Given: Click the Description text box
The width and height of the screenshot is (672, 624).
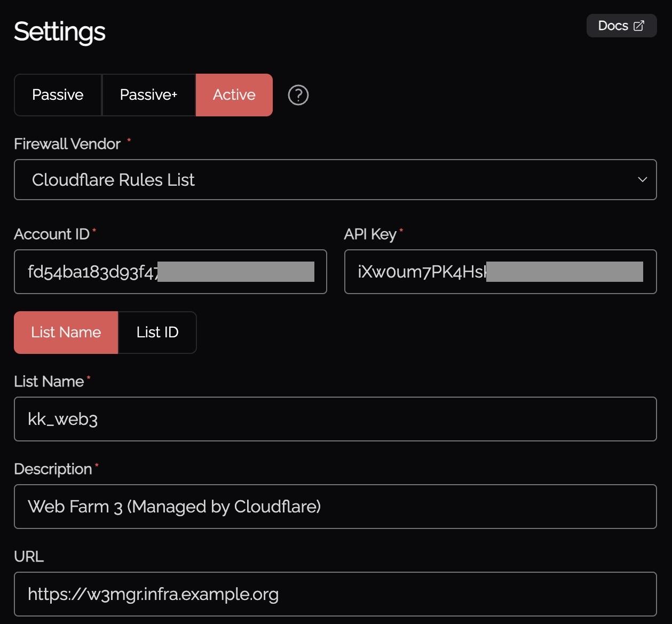Looking at the screenshot, I should pos(335,507).
